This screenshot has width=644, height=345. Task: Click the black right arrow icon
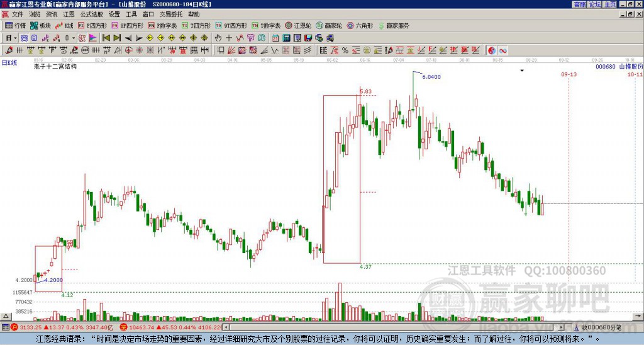[139, 38]
